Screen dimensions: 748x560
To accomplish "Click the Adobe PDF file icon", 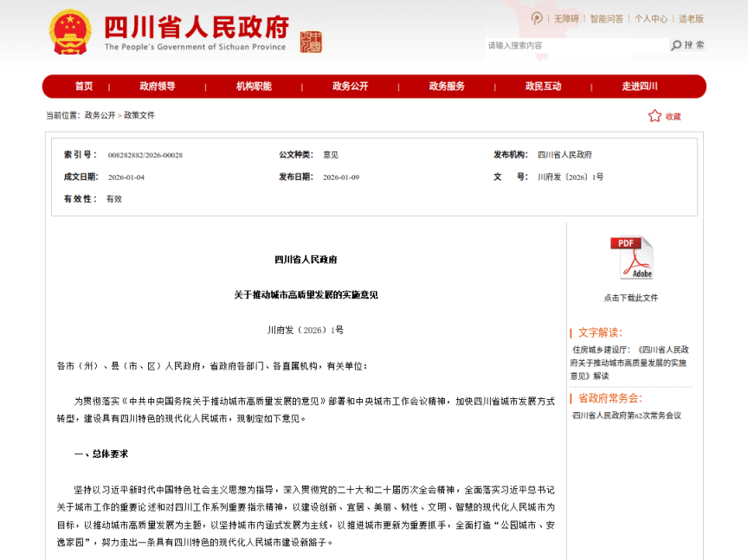I will (x=631, y=257).
